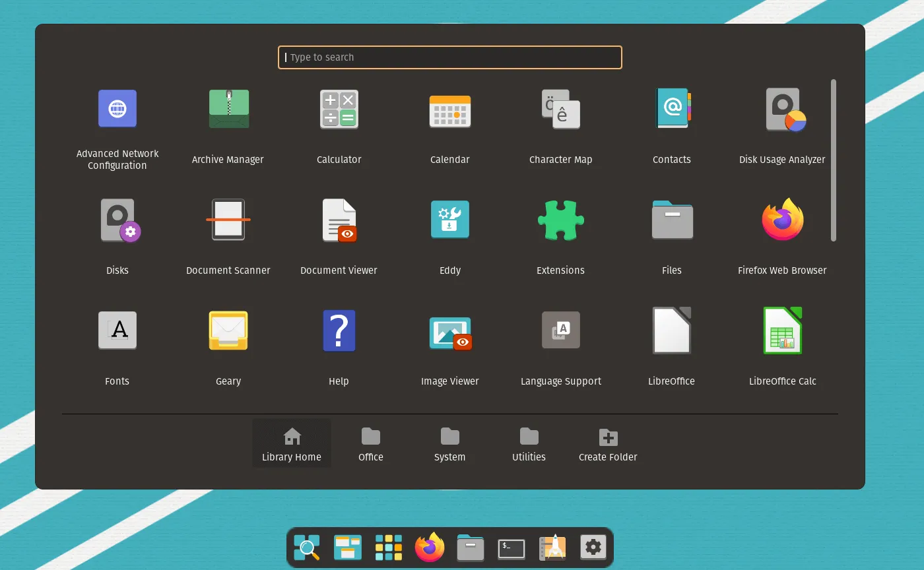Switch to the Utilities folder
Image resolution: width=924 pixels, height=570 pixels.
tap(529, 444)
